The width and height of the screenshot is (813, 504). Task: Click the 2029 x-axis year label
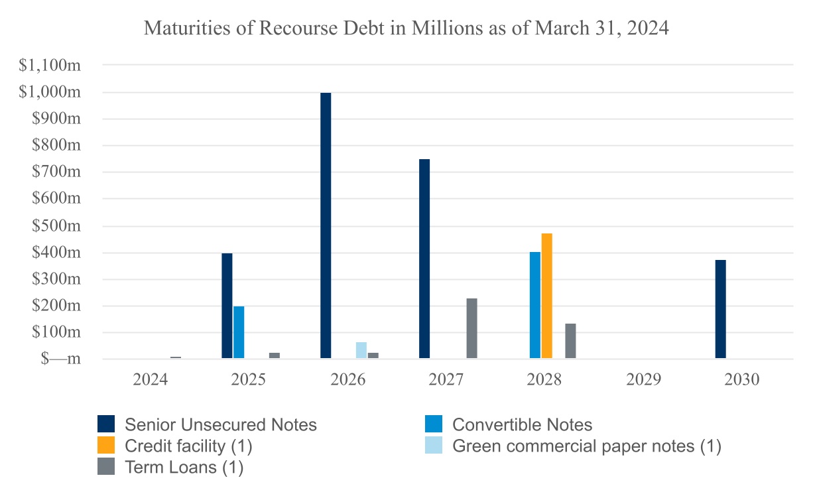[643, 380]
